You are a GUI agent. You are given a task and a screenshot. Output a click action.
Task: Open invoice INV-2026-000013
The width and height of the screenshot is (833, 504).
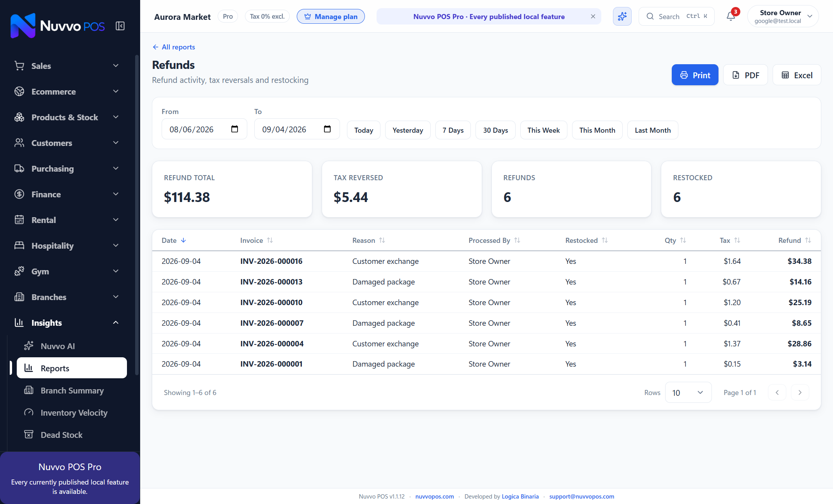(x=271, y=282)
